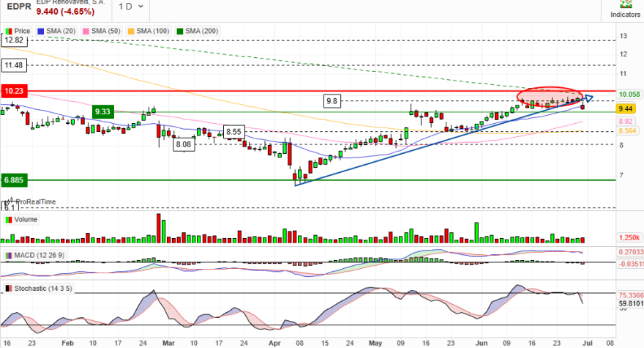Click the 0.27033 MACD value tag
This screenshot has height=348, width=644.
(x=630, y=252)
